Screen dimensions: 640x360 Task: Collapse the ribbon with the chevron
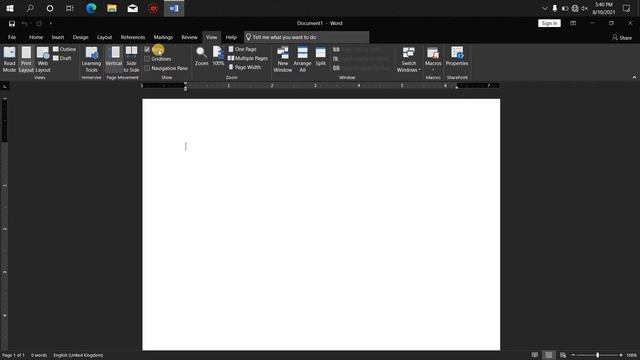point(634,78)
